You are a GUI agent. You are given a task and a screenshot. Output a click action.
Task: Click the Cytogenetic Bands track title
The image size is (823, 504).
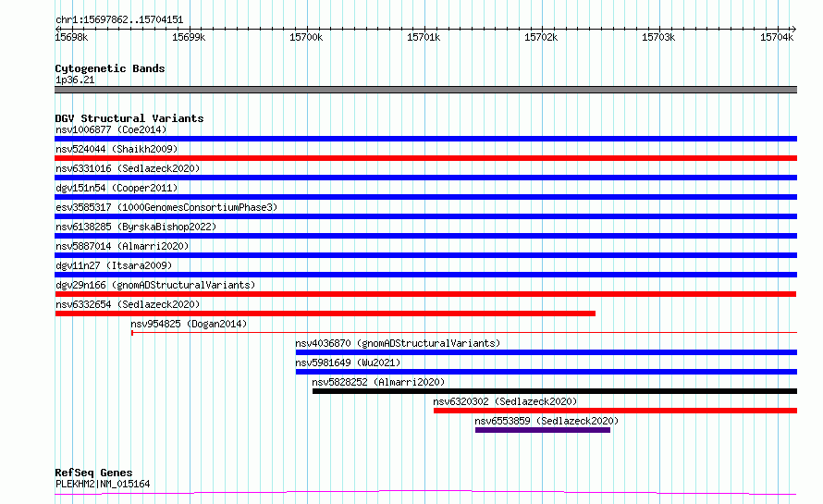[x=110, y=68]
